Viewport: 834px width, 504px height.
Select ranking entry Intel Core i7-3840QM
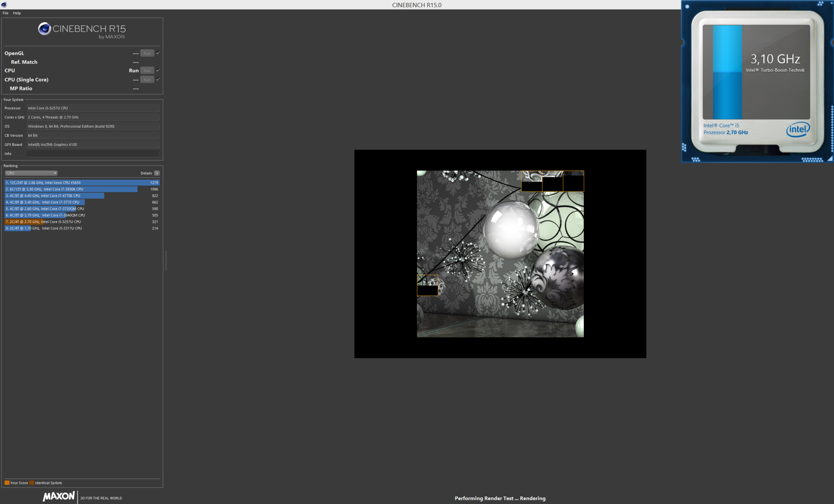tap(82, 215)
